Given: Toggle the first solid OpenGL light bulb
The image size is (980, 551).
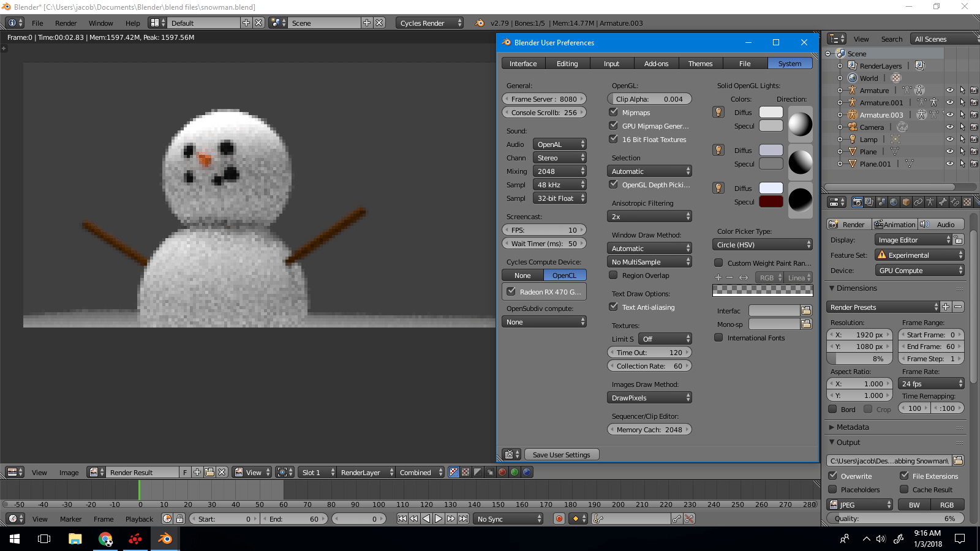Looking at the screenshot, I should pos(718,112).
